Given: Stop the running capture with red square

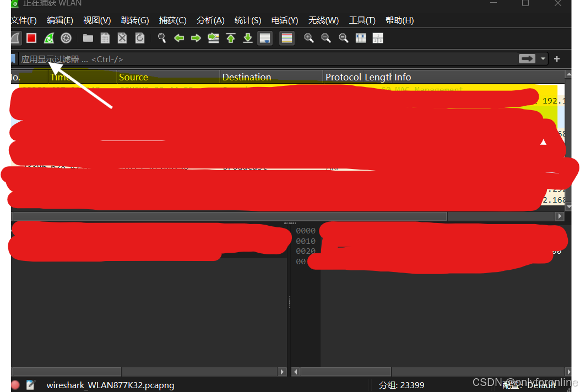Looking at the screenshot, I should point(31,38).
